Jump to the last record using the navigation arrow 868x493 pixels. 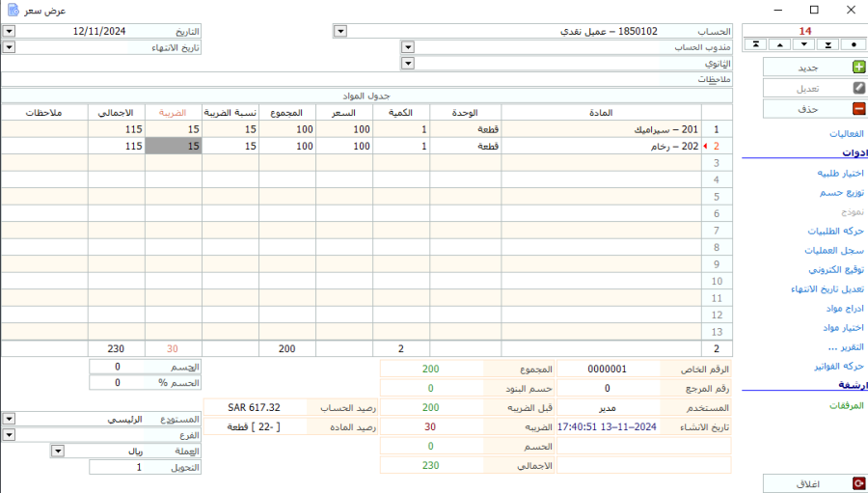(828, 45)
